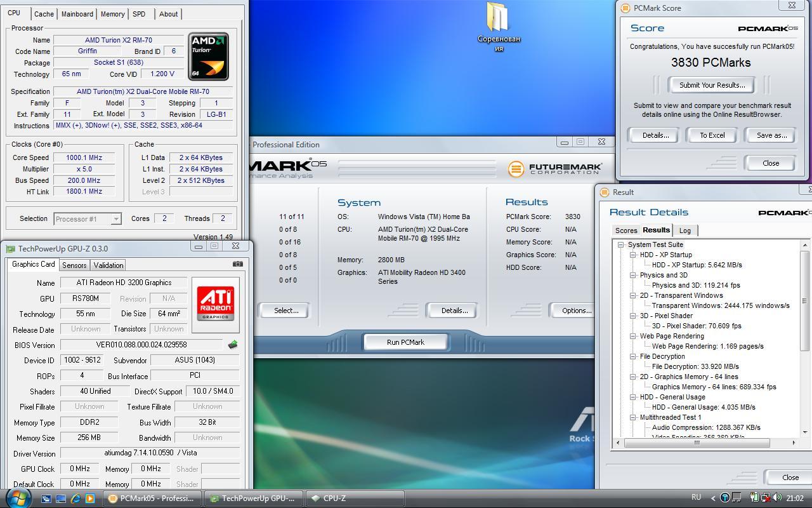This screenshot has height=508, width=812.
Task: Open the Processor #1 selection dropdown
Action: pyautogui.click(x=115, y=219)
